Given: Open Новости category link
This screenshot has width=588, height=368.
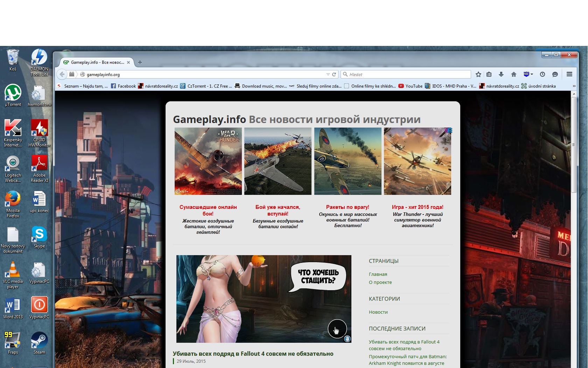Looking at the screenshot, I should click(x=378, y=312).
